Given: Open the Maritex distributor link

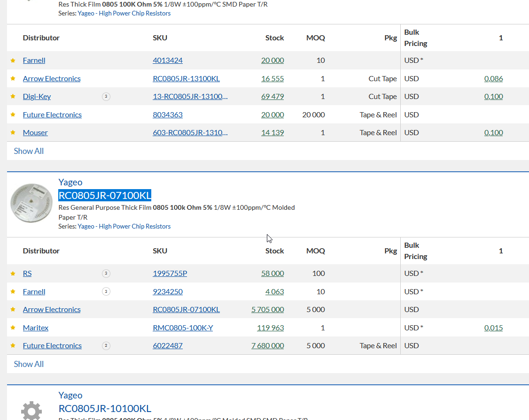Looking at the screenshot, I should 36,328.
